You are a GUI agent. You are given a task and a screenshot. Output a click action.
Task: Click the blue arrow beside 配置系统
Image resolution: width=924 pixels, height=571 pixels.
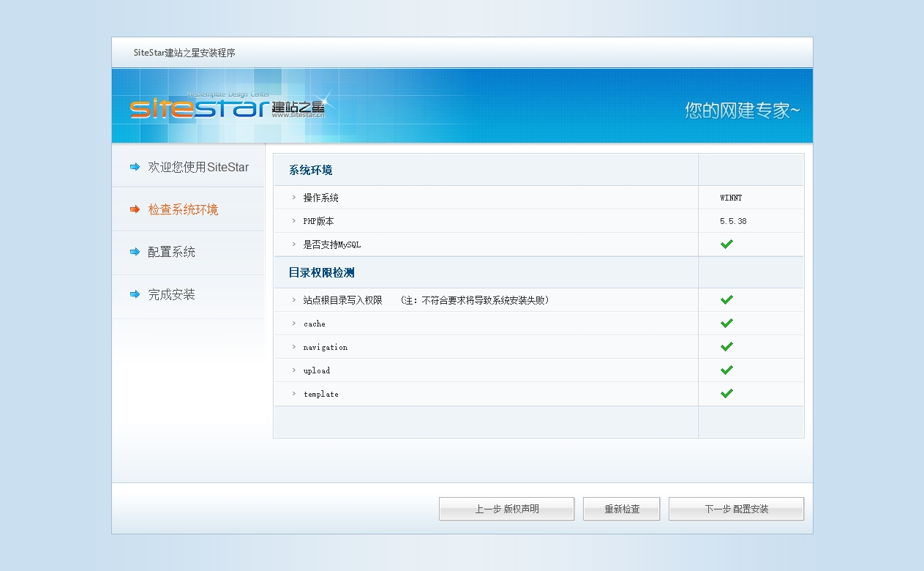click(x=135, y=252)
